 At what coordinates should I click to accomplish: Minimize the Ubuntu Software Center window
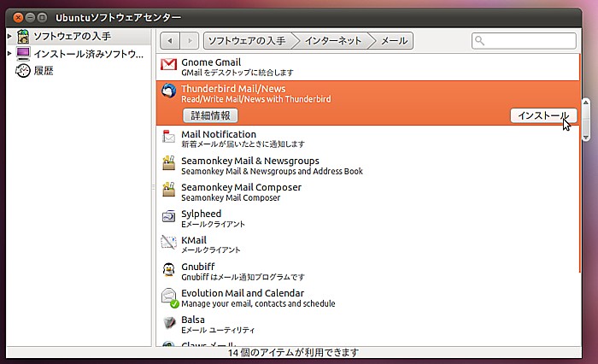pyautogui.click(x=30, y=17)
